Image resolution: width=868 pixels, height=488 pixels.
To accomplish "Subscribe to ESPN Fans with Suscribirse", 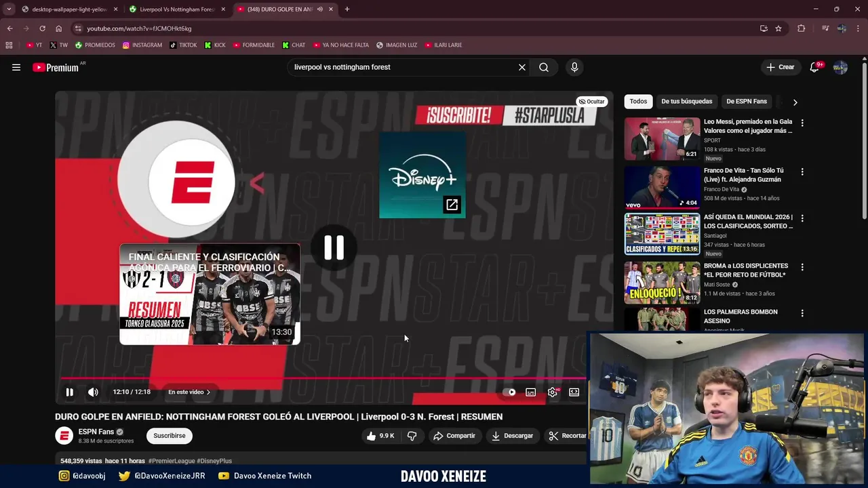I will click(170, 436).
